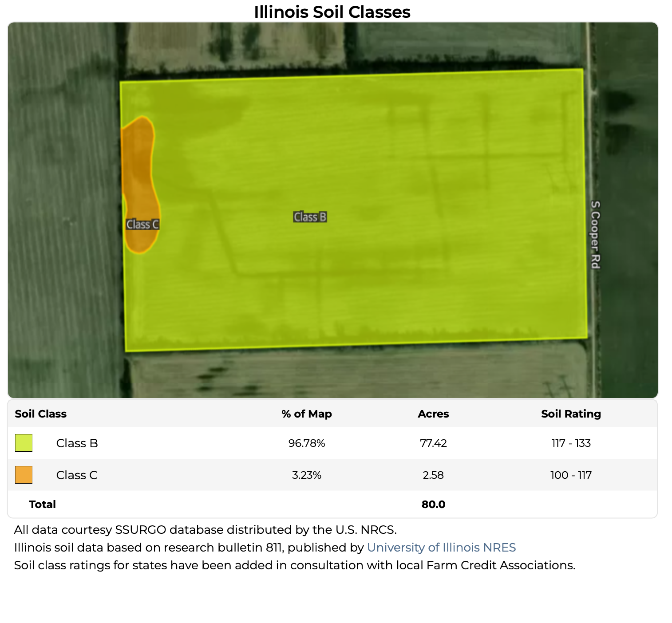The image size is (672, 623).
Task: Click the 3.23% map percentage value
Action: pos(307,475)
